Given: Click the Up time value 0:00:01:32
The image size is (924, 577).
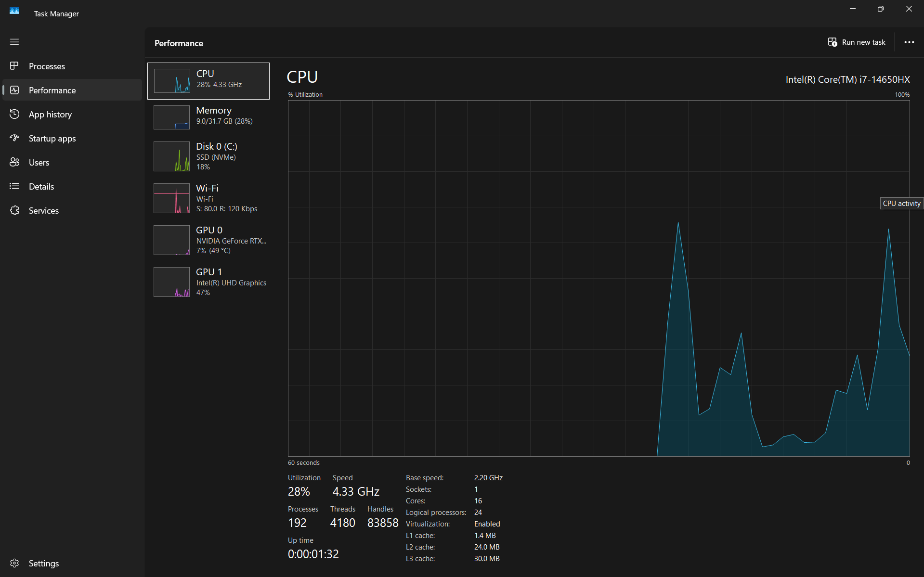Looking at the screenshot, I should [313, 554].
